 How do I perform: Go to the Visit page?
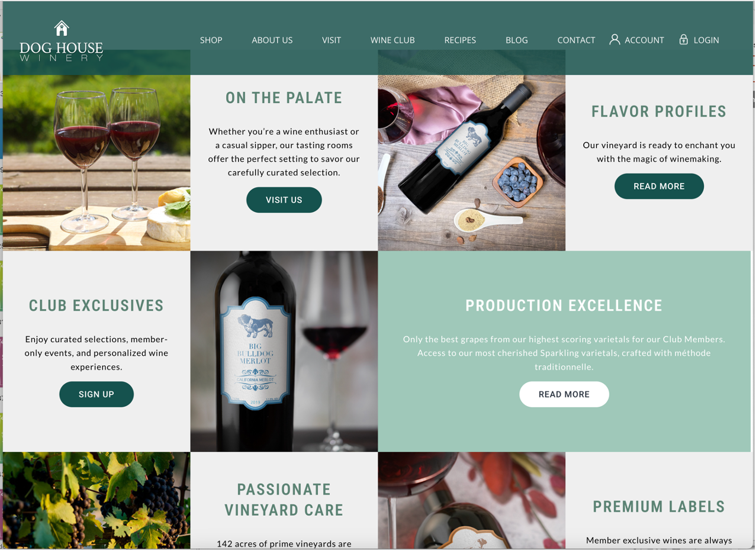tap(331, 40)
